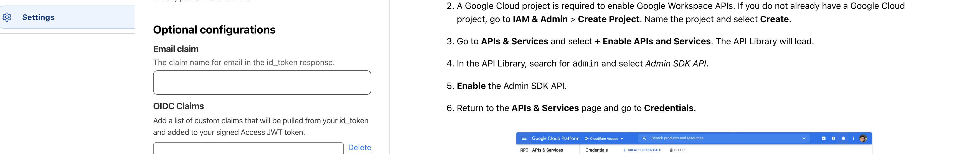This screenshot has height=154, width=980.
Task: Open the Cloud Shell terminal icon
Action: pos(823,138)
